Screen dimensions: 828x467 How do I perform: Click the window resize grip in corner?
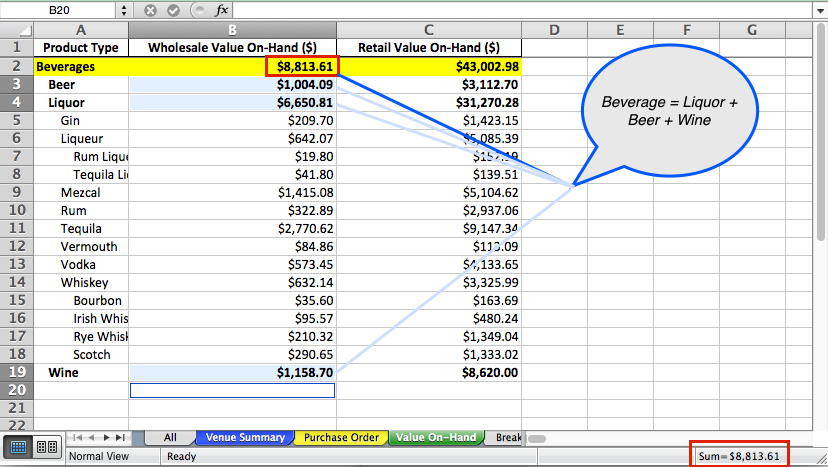click(x=821, y=459)
